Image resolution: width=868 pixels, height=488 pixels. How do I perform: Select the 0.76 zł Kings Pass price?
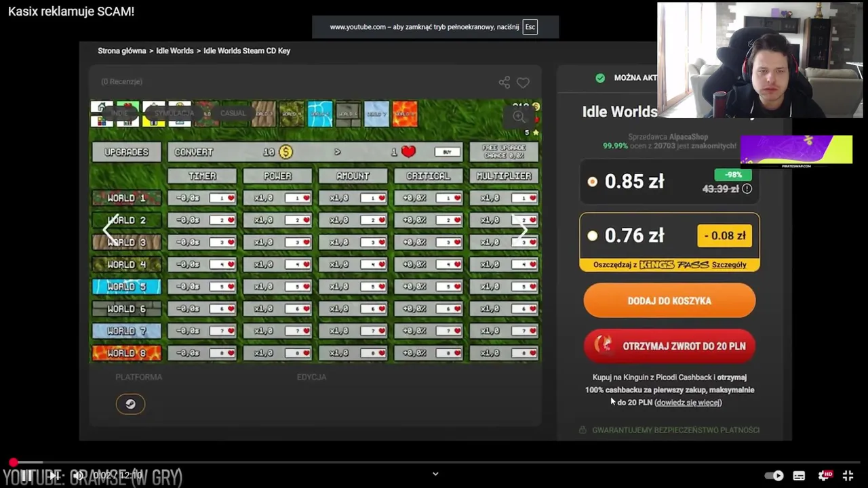(x=593, y=236)
